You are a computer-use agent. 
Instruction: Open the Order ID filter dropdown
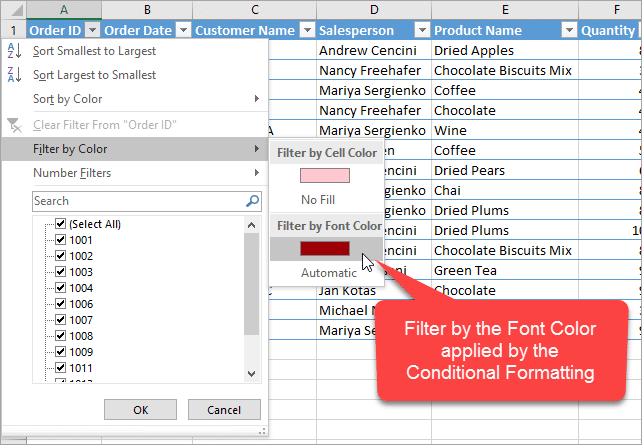[x=93, y=30]
